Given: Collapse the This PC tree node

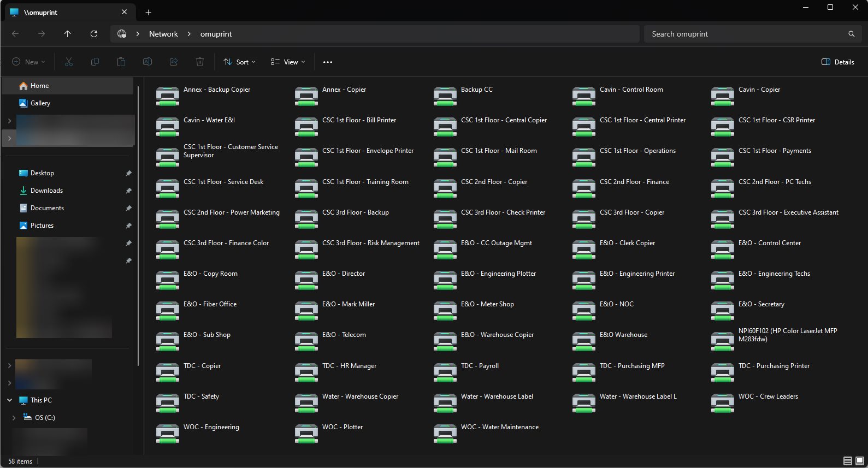Looking at the screenshot, I should point(9,400).
